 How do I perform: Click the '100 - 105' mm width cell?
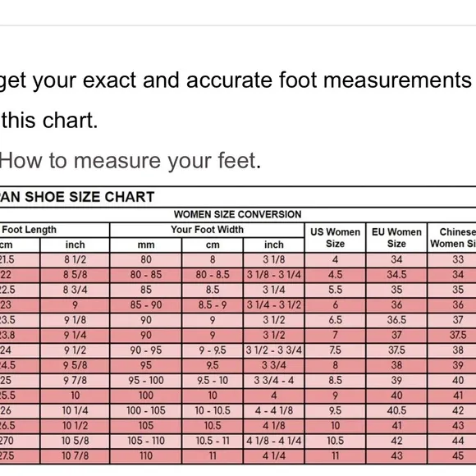tap(146, 410)
